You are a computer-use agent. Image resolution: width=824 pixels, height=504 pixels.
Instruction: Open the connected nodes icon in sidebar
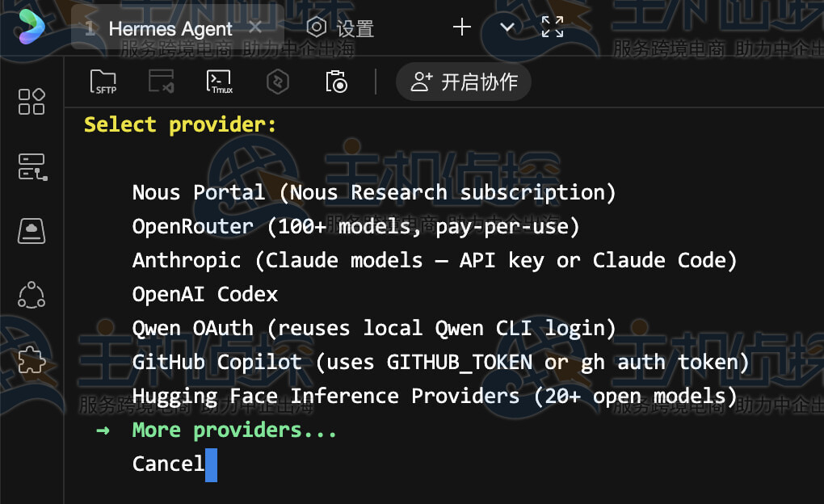coord(32,295)
